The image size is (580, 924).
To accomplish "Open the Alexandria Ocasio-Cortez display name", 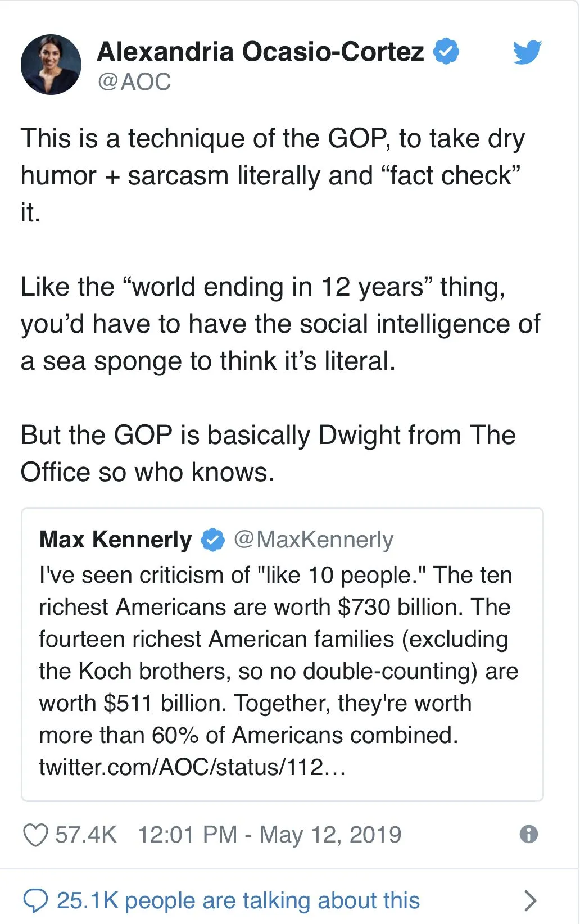I will 260,52.
